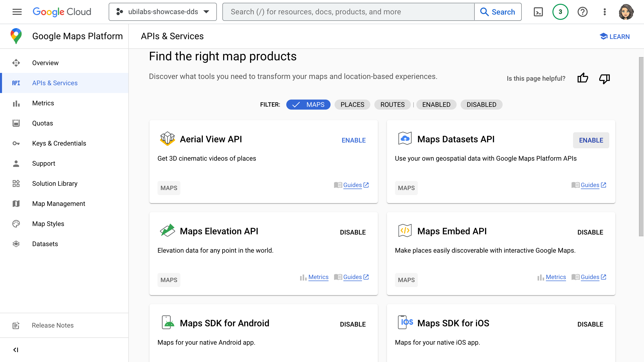Open Release Notes
Screen dimensions: 644x362
pyautogui.click(x=53, y=325)
